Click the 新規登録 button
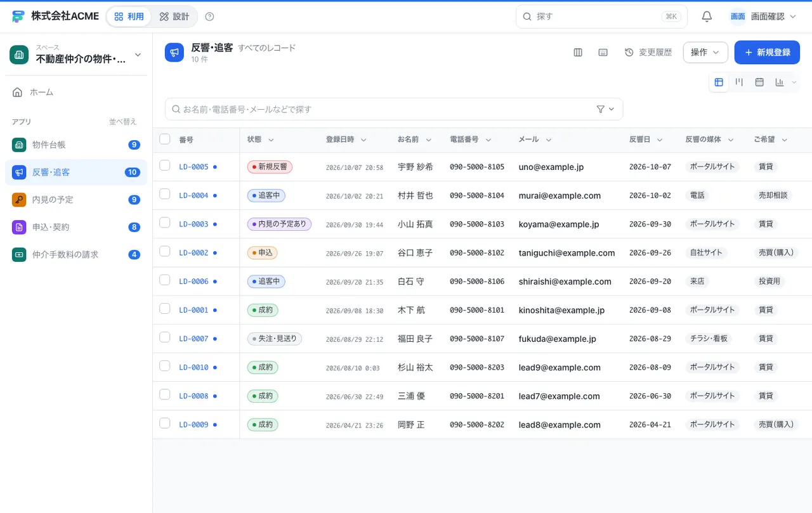812x513 pixels. [x=767, y=53]
